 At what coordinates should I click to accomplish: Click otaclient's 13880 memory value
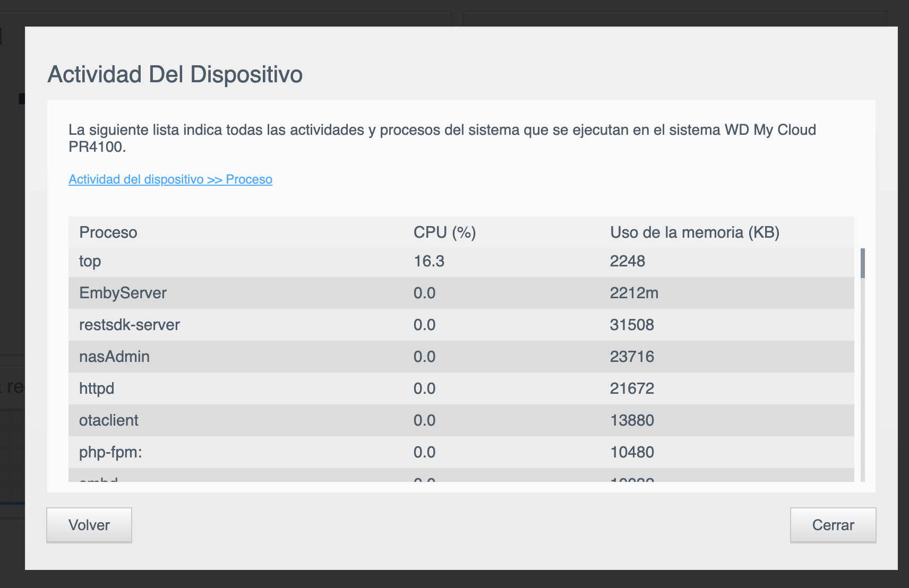632,420
